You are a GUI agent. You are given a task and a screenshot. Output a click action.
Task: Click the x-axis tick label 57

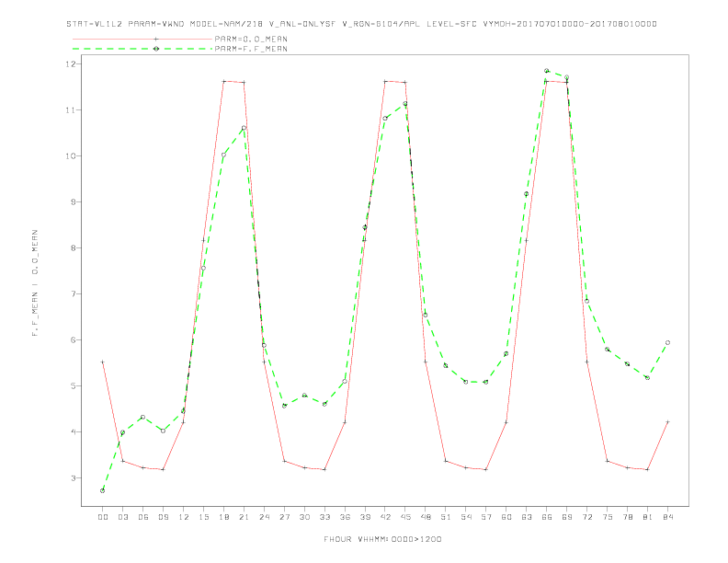click(x=486, y=517)
